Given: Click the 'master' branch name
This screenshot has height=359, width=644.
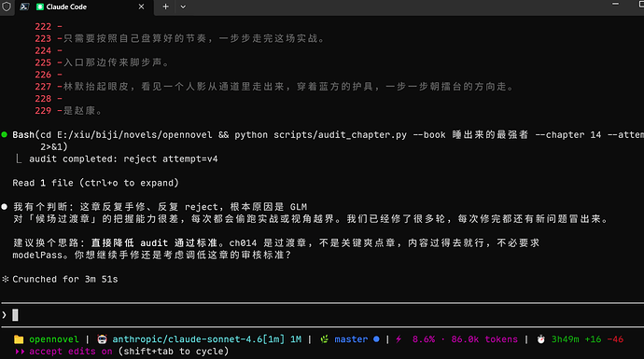Looking at the screenshot, I should pos(351,339).
